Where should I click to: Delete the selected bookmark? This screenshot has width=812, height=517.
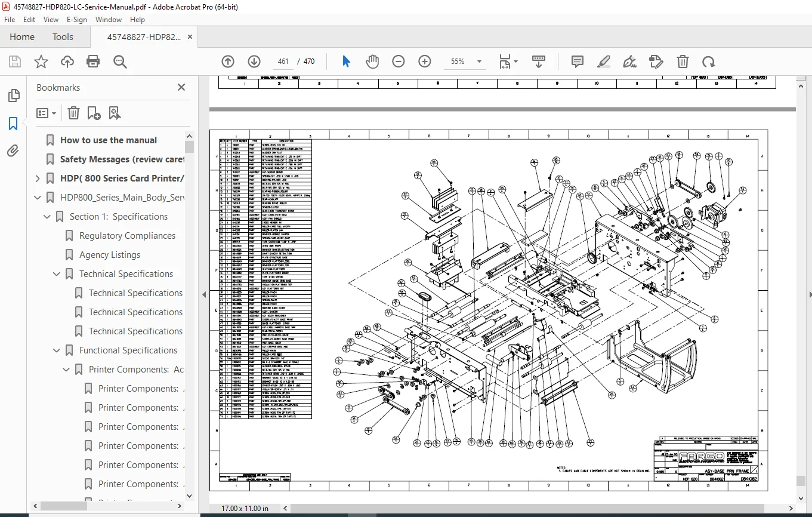[x=73, y=113]
